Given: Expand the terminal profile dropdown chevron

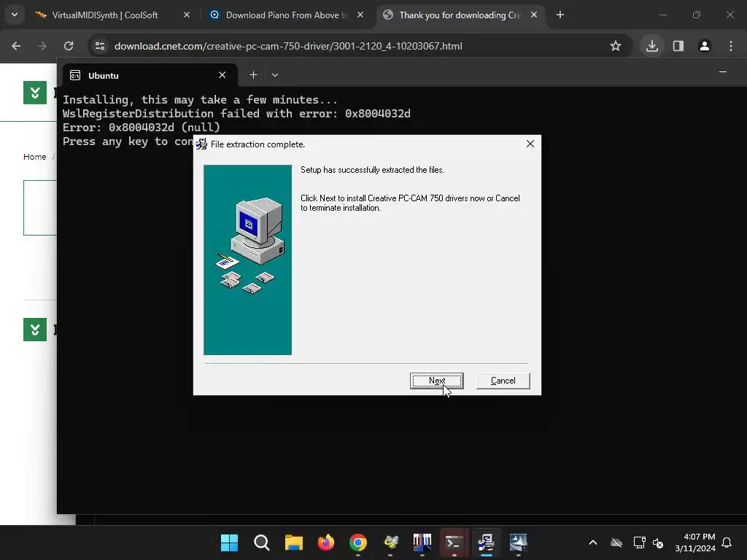Looking at the screenshot, I should [x=275, y=75].
